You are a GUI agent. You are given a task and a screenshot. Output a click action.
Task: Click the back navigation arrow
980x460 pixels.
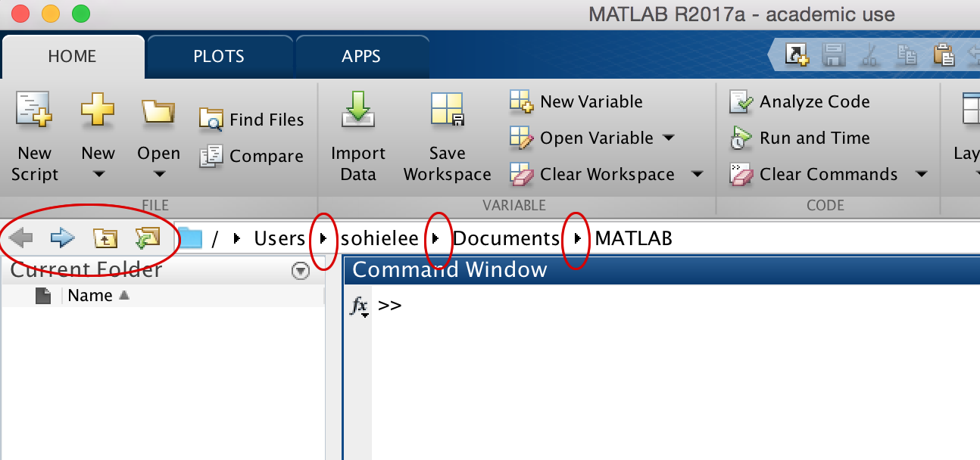coord(20,237)
